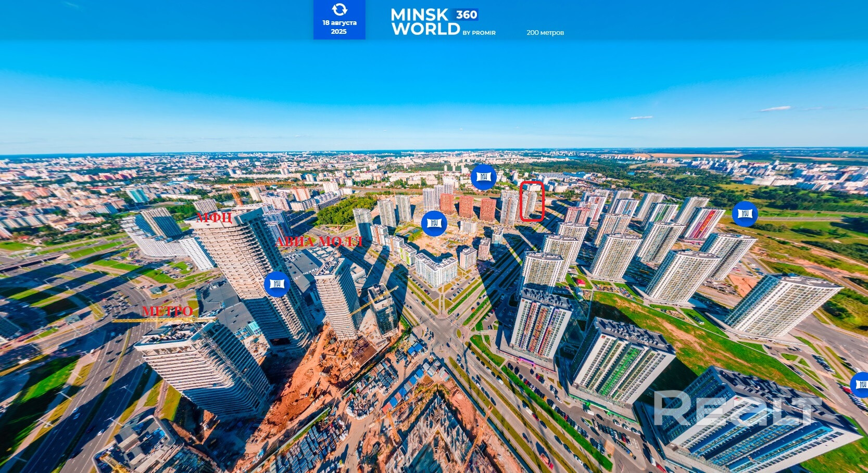Image resolution: width=868 pixels, height=473 pixels.
Task: Click the tower with red-pink striped facade
Action: (704, 224)
